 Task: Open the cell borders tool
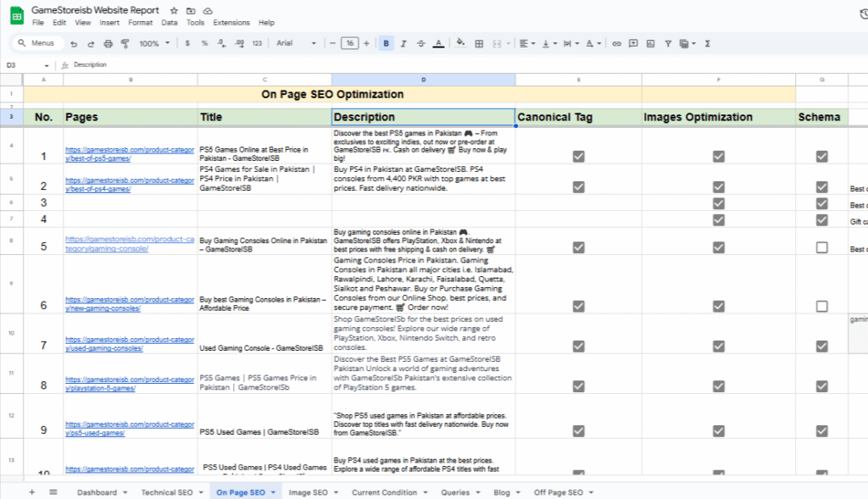point(479,43)
